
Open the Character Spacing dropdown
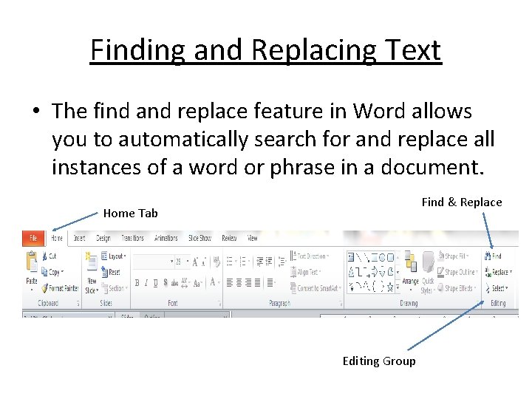click(x=185, y=282)
